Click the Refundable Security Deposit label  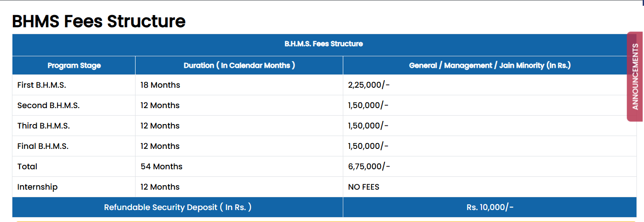[178, 207]
